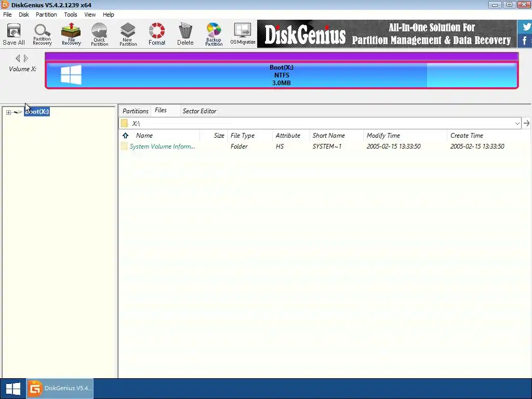Switch to the Sector Editor tab
532x399 pixels.
199,111
